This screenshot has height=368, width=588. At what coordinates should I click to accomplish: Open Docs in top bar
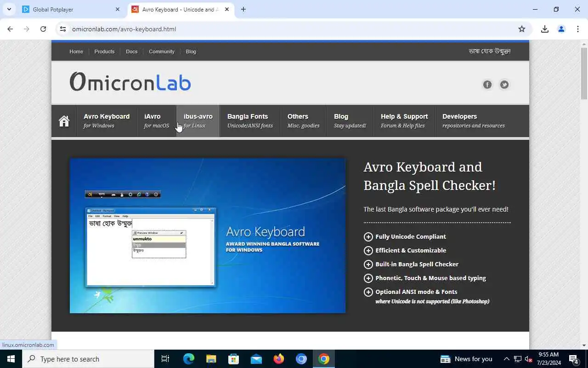pyautogui.click(x=132, y=52)
